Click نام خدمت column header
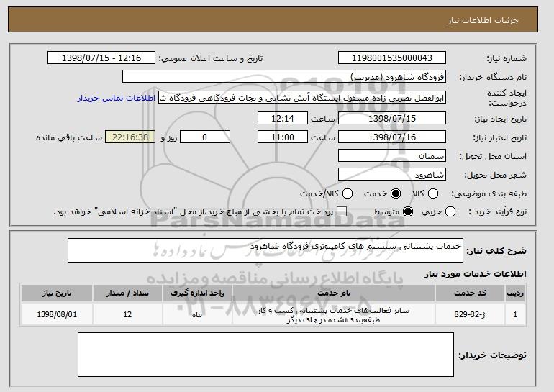554x392 pixels. [334, 293]
